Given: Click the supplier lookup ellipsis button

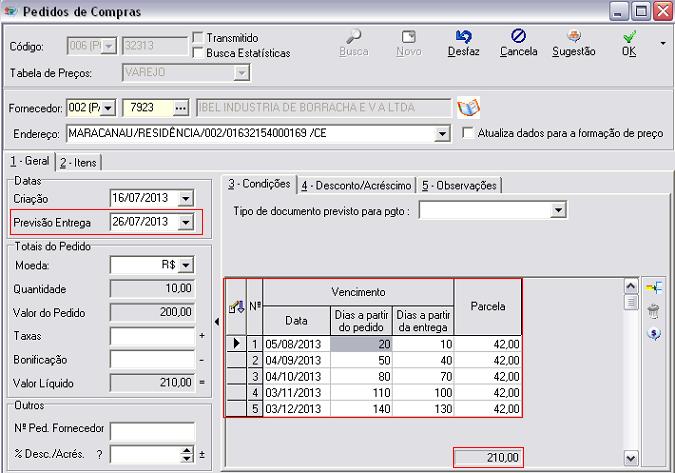Looking at the screenshot, I should 180,107.
